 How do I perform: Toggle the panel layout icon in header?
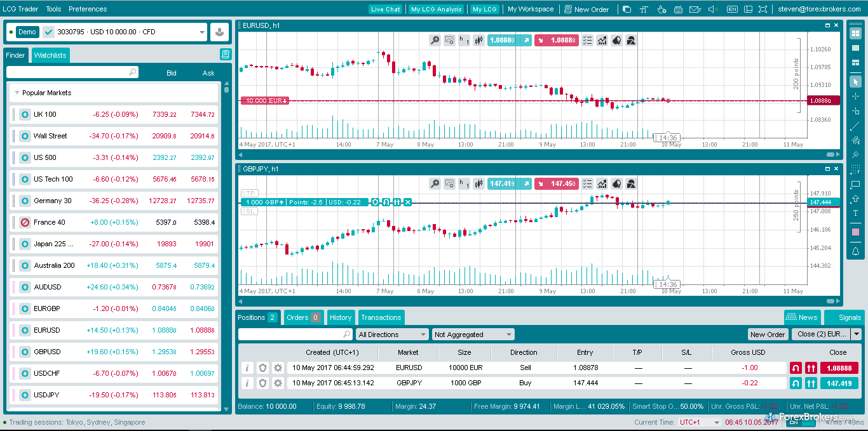748,9
